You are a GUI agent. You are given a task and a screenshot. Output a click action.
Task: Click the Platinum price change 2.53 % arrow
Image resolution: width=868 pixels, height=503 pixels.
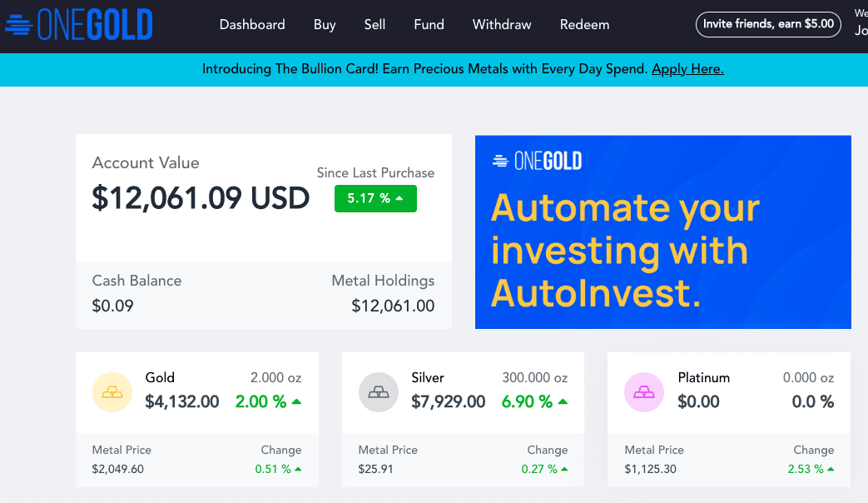point(831,469)
